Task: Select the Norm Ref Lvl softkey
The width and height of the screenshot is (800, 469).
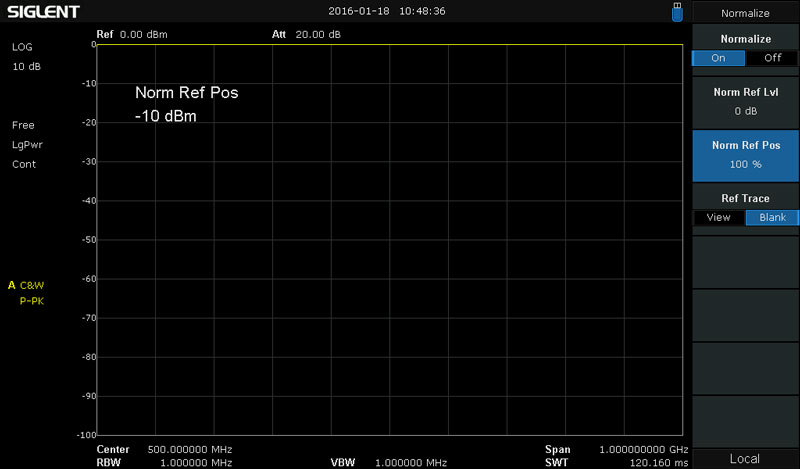Action: pos(745,101)
